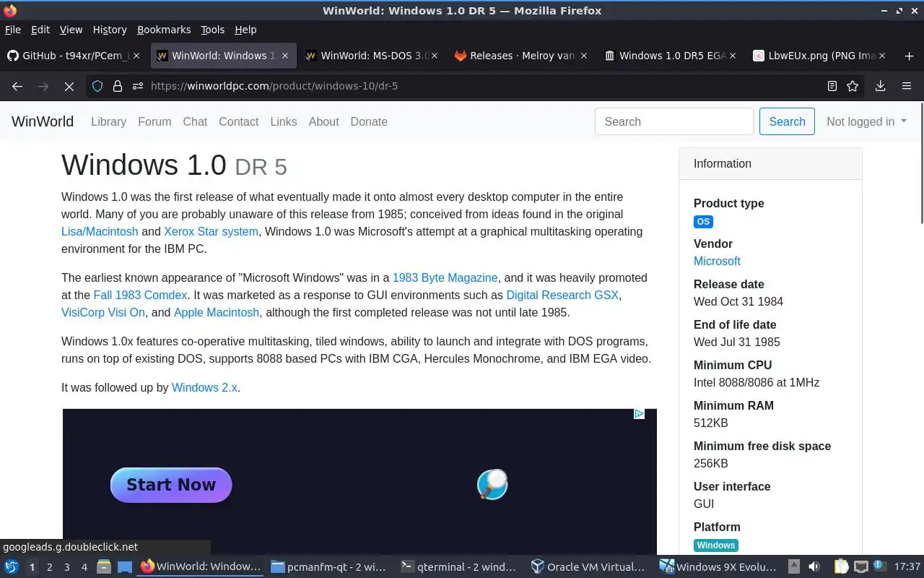
Task: Follow the Xerox Star system link
Action: tap(211, 231)
